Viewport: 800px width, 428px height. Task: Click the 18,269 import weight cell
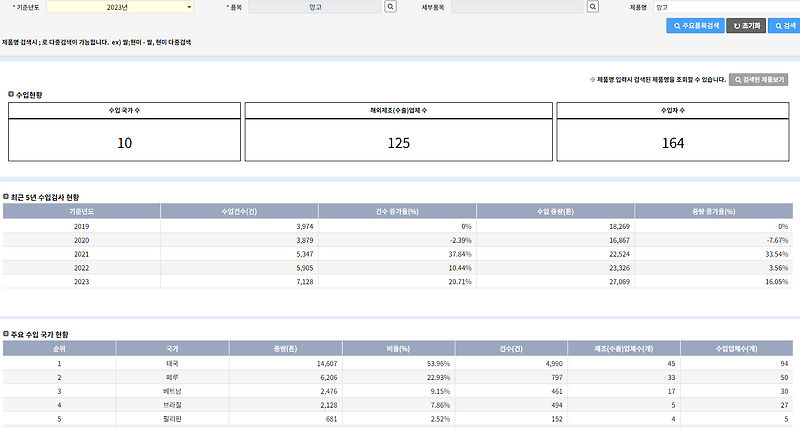click(556, 226)
